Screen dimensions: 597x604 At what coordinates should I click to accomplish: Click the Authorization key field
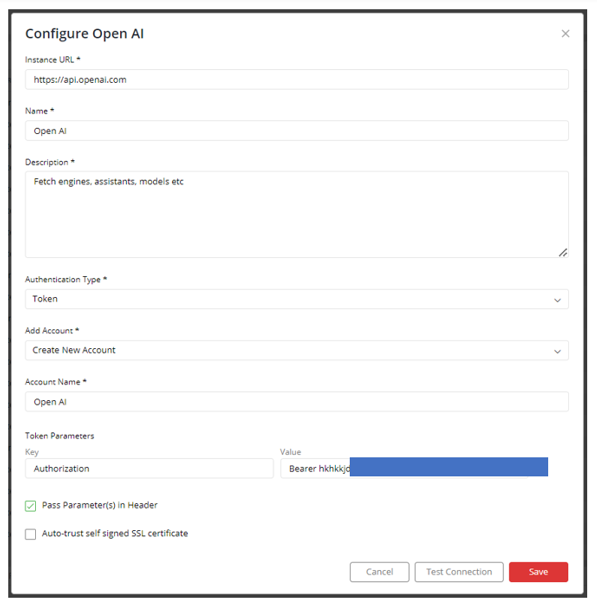point(149,468)
